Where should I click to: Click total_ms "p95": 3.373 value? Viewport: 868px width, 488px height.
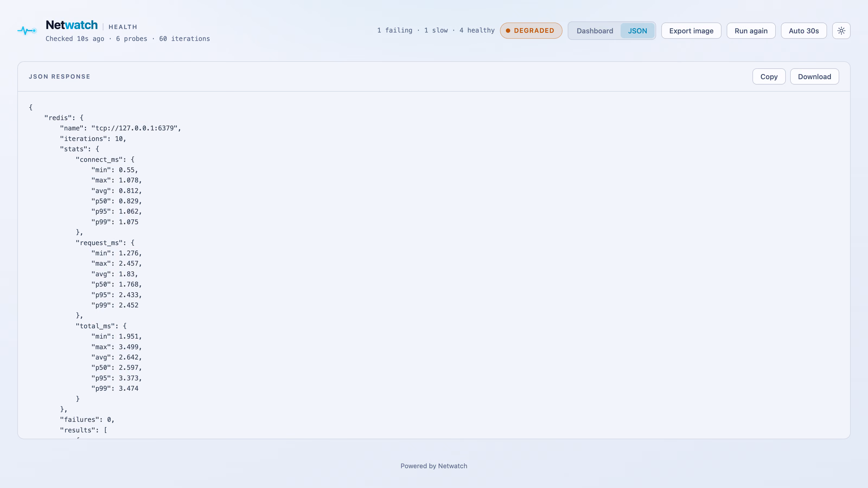tap(117, 378)
